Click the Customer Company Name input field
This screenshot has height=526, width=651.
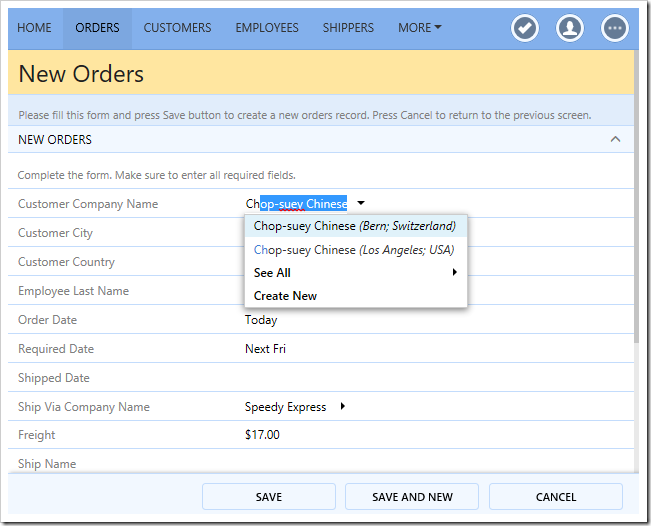pyautogui.click(x=296, y=203)
